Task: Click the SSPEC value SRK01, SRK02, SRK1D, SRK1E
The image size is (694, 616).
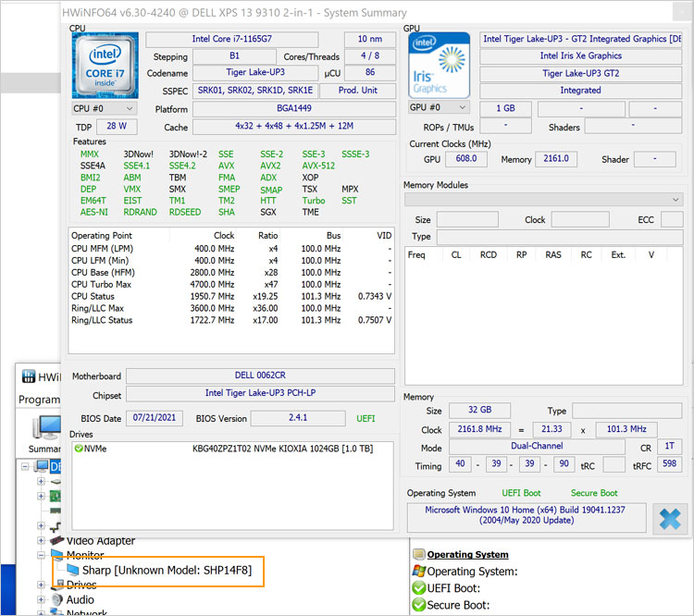Action: (255, 91)
